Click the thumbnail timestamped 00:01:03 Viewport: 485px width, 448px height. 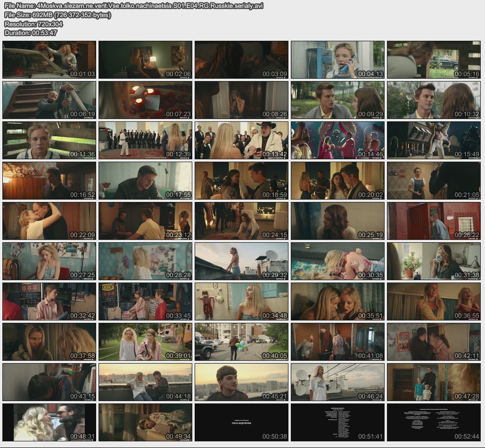(49, 60)
